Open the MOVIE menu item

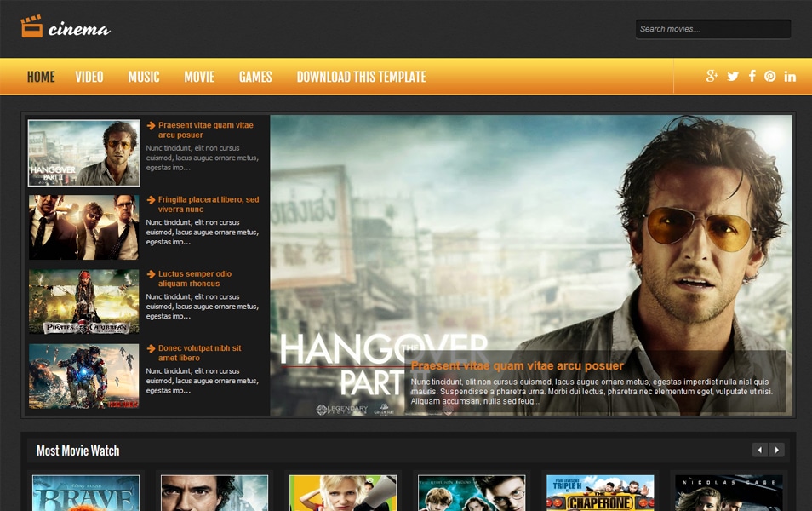coord(199,77)
